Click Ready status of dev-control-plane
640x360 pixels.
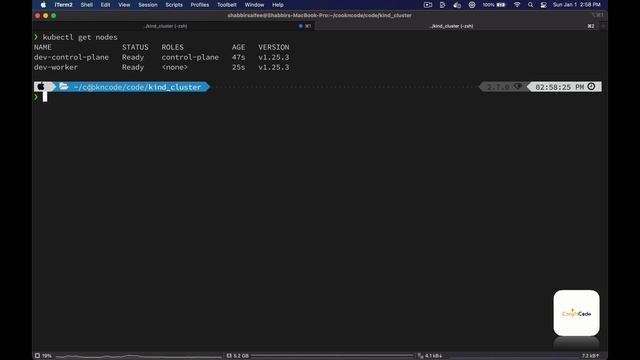(x=133, y=57)
